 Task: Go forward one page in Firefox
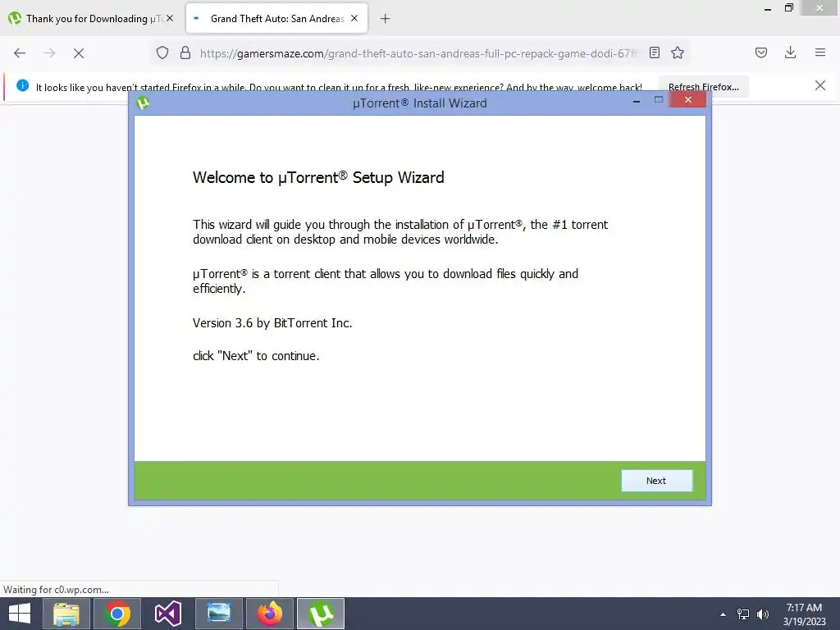pyautogui.click(x=49, y=53)
